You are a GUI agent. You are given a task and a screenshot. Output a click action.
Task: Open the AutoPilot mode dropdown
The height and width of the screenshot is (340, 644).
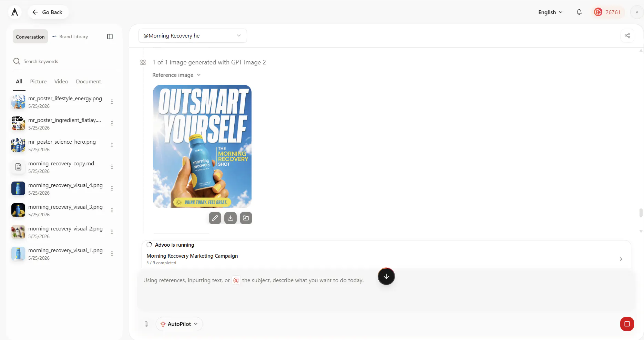point(179,324)
